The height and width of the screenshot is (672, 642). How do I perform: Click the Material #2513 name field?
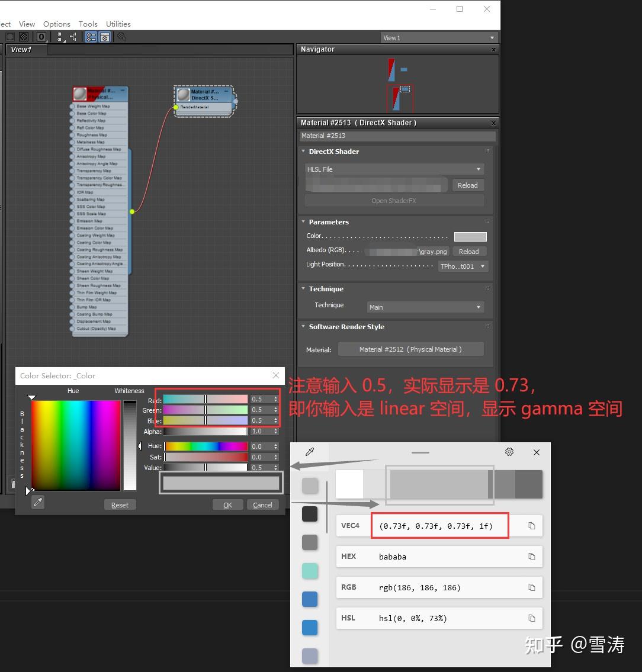coord(397,136)
